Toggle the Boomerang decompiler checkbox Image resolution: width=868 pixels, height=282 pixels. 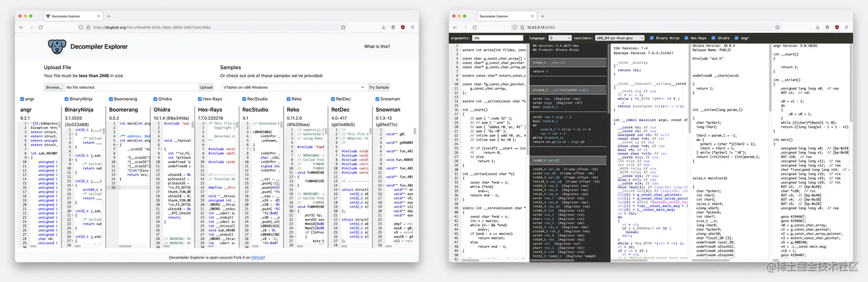coord(111,99)
